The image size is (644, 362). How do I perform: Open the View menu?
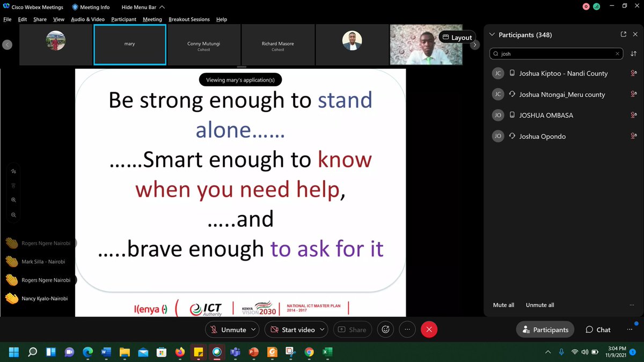(58, 19)
